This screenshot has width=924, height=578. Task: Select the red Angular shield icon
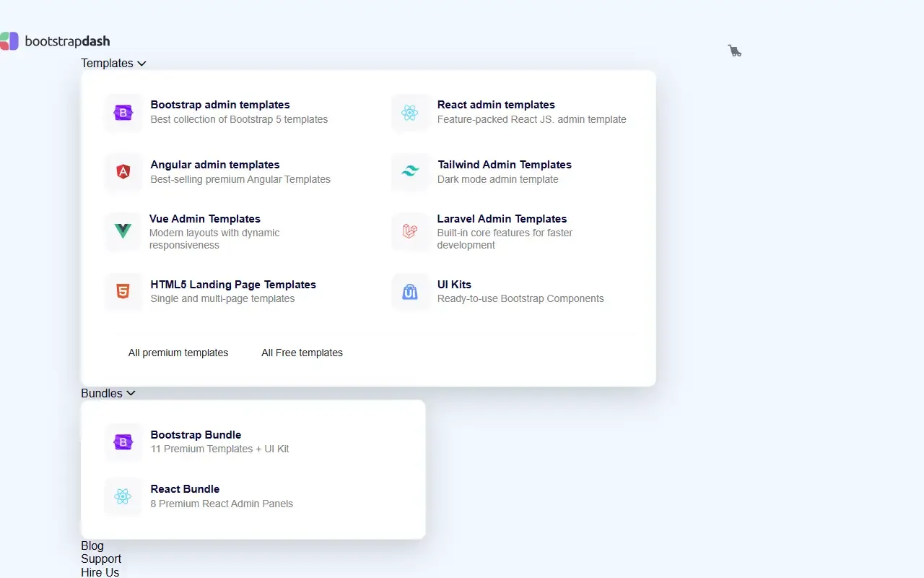coord(123,172)
